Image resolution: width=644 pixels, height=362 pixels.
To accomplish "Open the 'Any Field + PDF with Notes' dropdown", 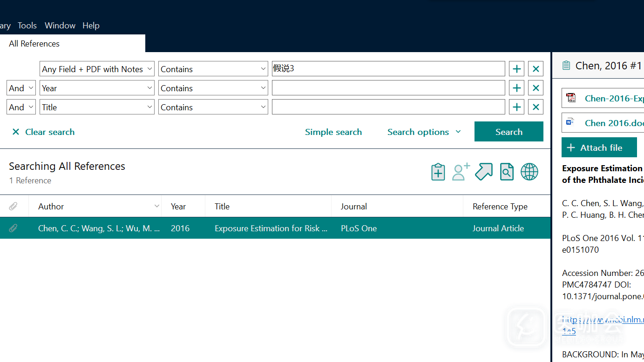I will click(97, 69).
